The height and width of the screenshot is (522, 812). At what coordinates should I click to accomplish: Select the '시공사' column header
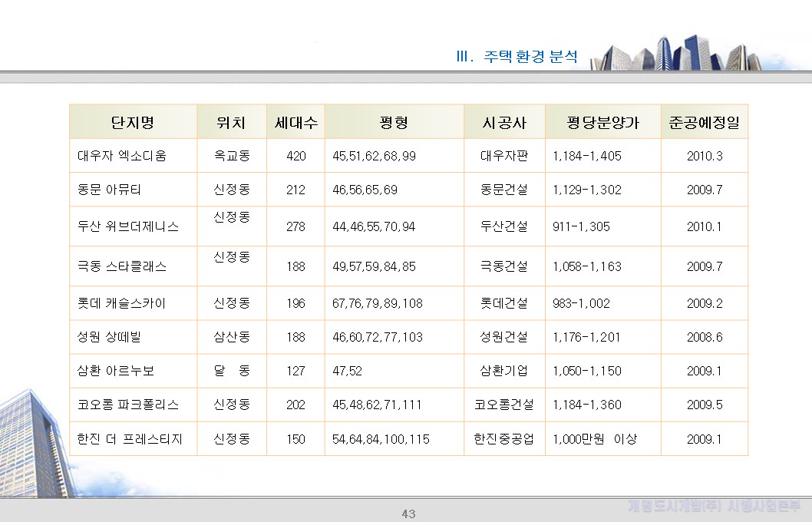(503, 121)
